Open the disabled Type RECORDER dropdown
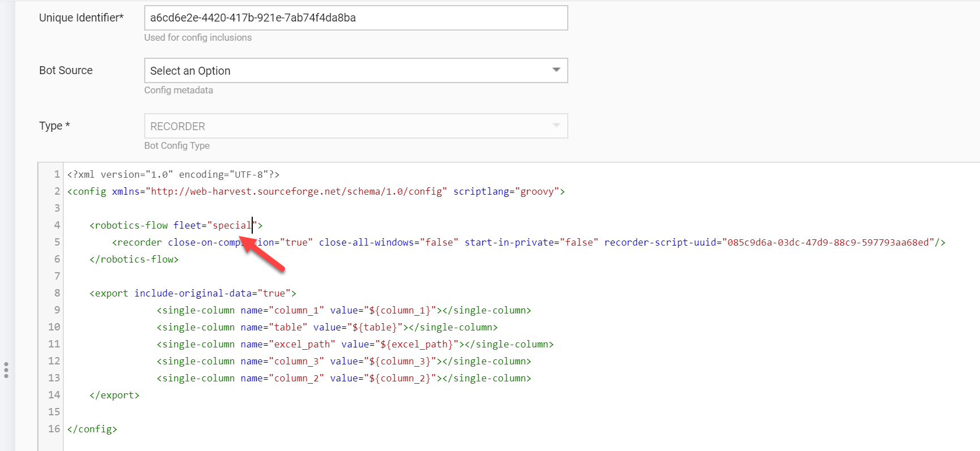Image resolution: width=980 pixels, height=451 pixels. [x=356, y=126]
